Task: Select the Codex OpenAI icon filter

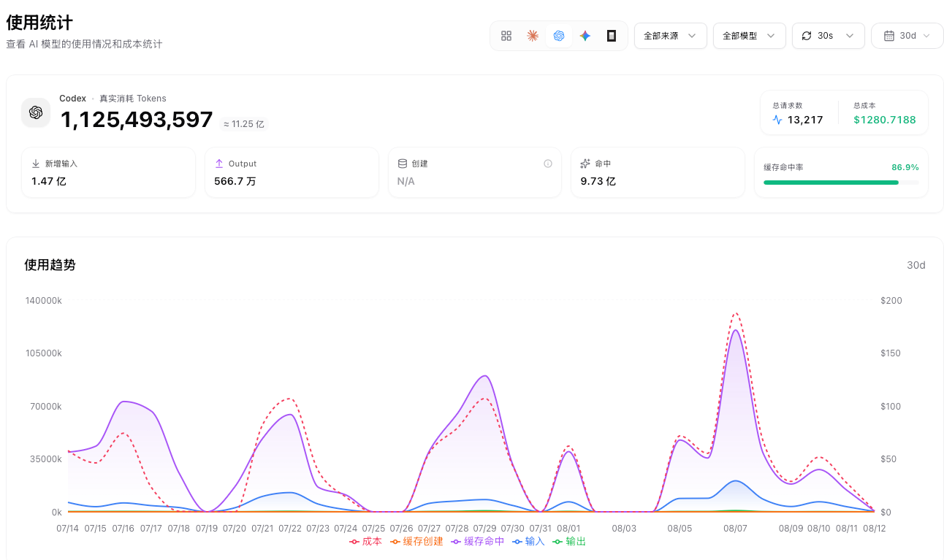Action: click(x=559, y=36)
